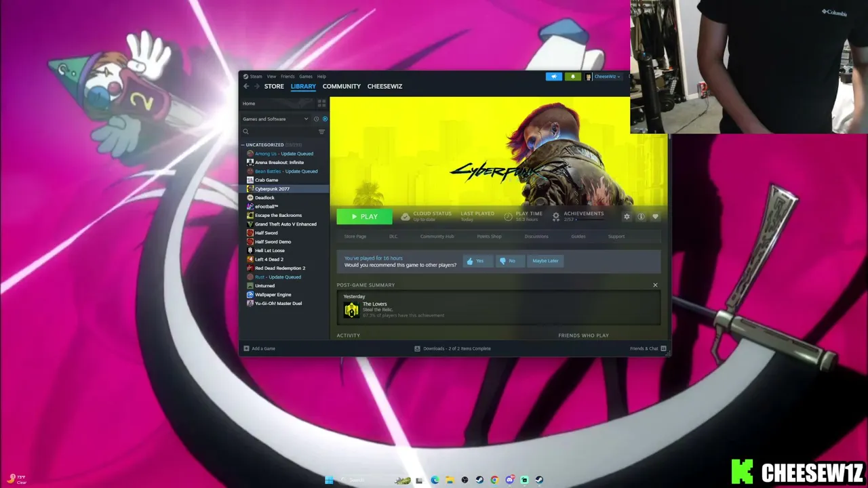Image resolution: width=868 pixels, height=488 pixels.
Task: Select Red Dead Redemption 2 in the list
Action: [x=285, y=268]
